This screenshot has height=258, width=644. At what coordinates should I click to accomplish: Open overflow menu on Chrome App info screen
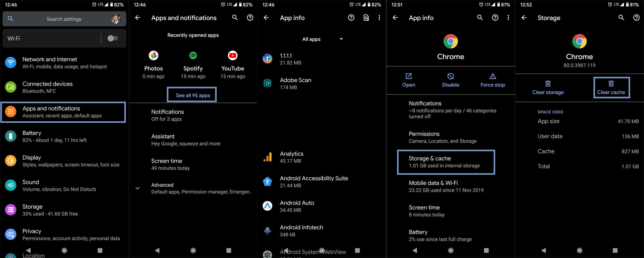(x=508, y=18)
